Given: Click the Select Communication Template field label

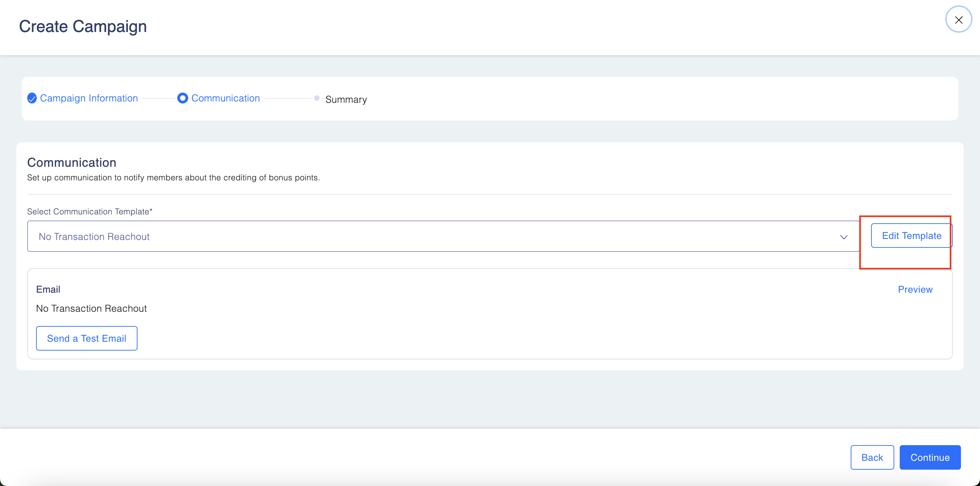Looking at the screenshot, I should point(89,211).
